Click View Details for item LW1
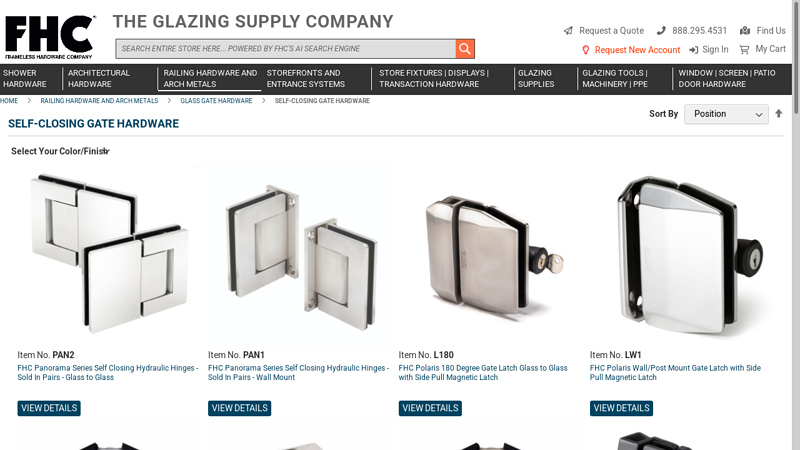Image resolution: width=800 pixels, height=450 pixels. 621,408
